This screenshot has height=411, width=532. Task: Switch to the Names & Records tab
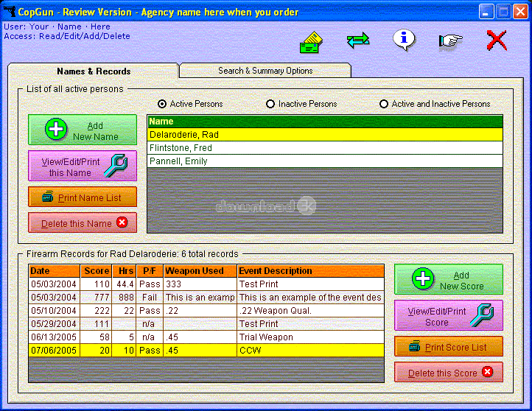coord(94,71)
